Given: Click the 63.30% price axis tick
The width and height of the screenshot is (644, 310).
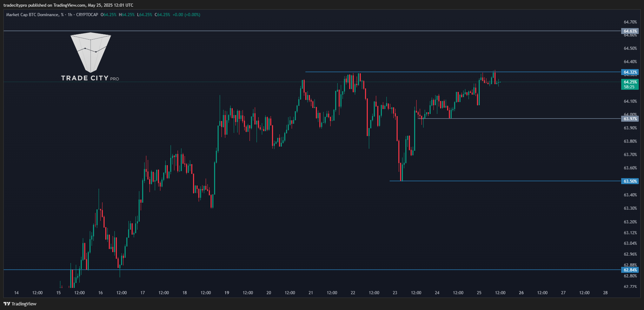Looking at the screenshot, I should point(630,208).
